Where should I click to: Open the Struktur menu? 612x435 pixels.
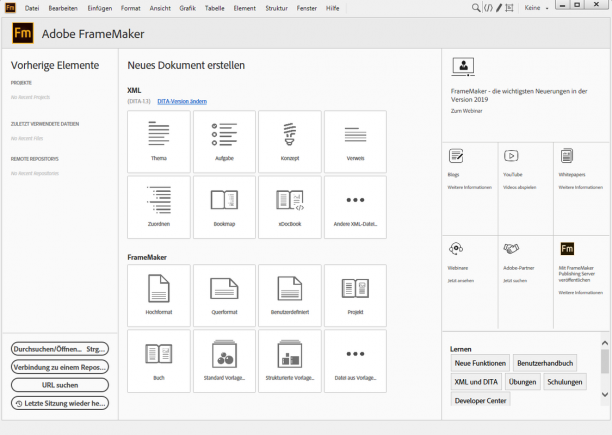click(x=276, y=8)
